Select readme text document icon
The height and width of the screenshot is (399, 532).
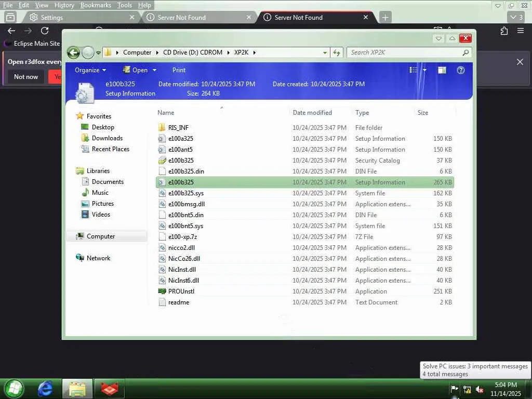[162, 302]
